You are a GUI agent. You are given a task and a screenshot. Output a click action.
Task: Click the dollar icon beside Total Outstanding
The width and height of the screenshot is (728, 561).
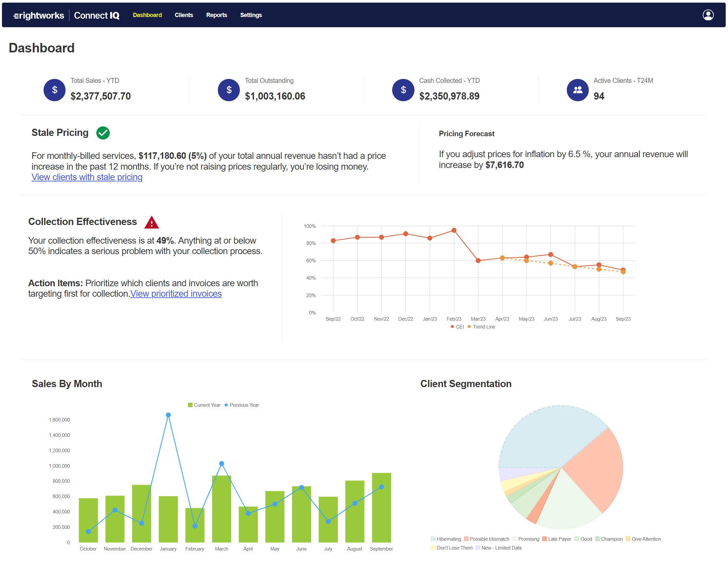(229, 90)
